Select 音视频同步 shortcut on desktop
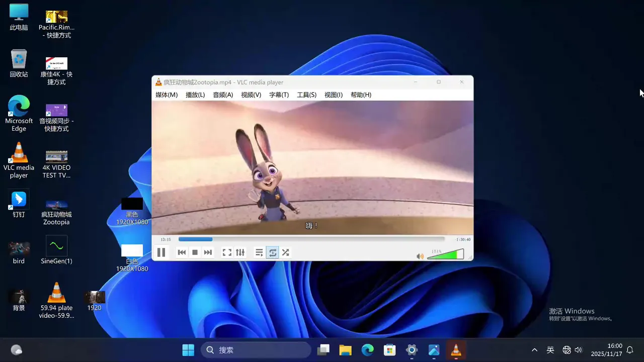Viewport: 644px width, 362px height. pos(56,118)
